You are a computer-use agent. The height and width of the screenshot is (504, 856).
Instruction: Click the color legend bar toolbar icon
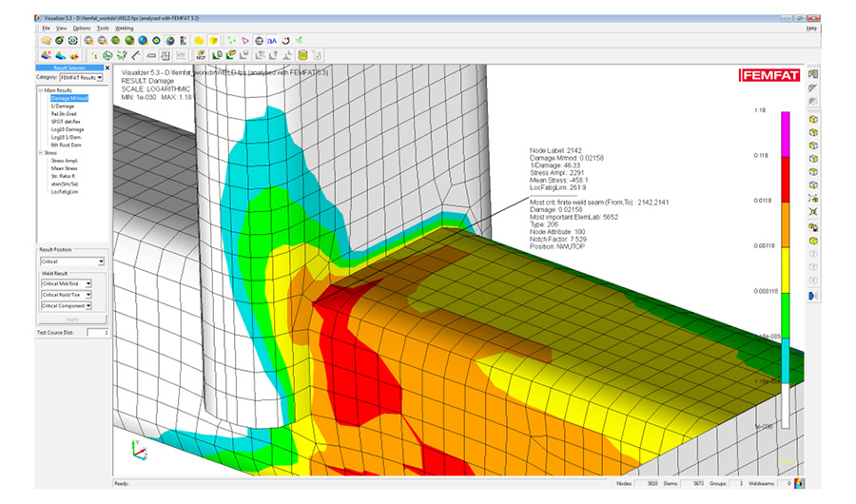183,40
